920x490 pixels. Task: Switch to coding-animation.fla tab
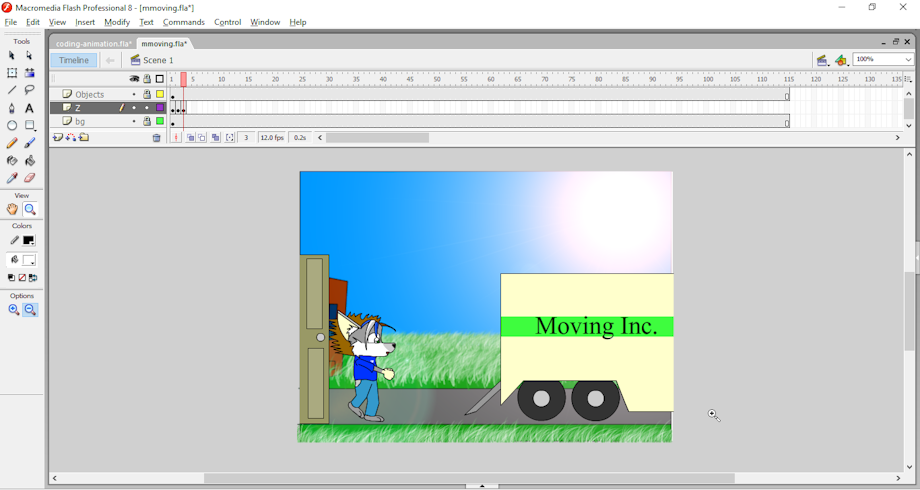click(x=93, y=44)
